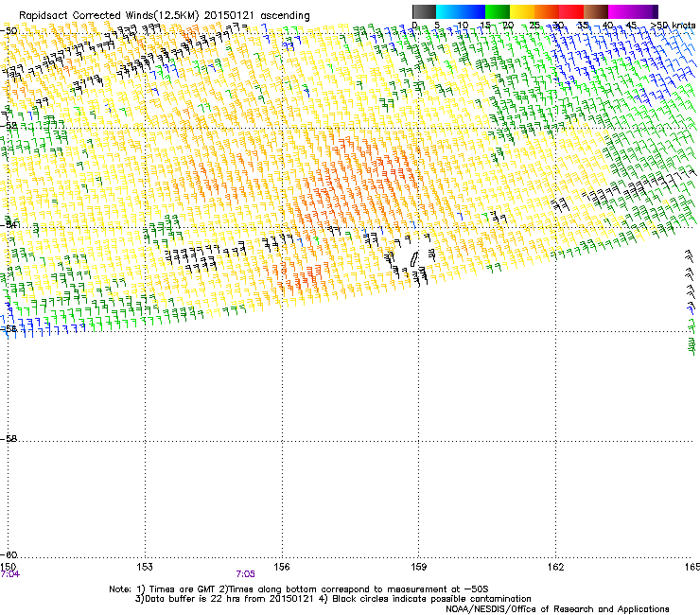Click the '-50' latitude label
The image size is (700, 615).
pyautogui.click(x=9, y=31)
